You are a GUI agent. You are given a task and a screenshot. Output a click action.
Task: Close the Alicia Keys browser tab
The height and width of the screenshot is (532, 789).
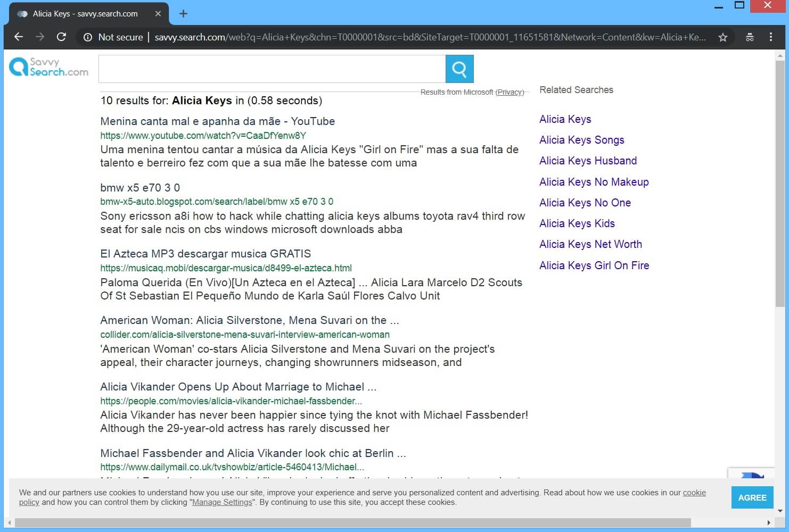(158, 14)
